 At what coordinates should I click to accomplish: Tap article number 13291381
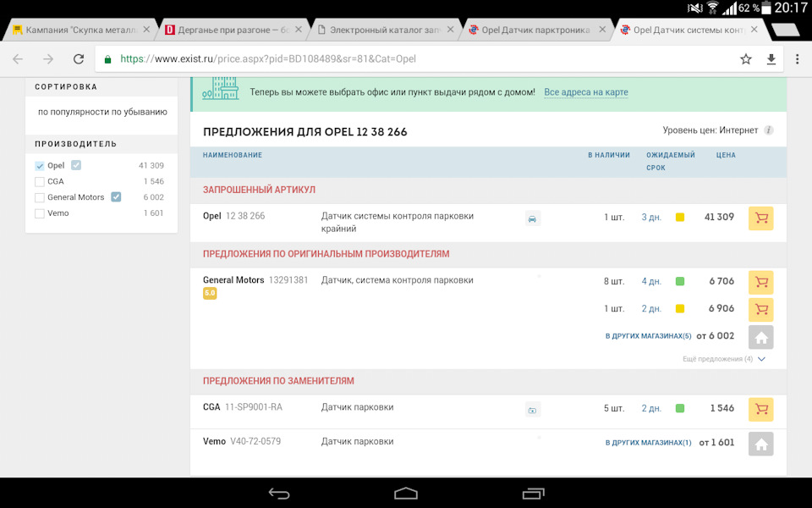(288, 280)
